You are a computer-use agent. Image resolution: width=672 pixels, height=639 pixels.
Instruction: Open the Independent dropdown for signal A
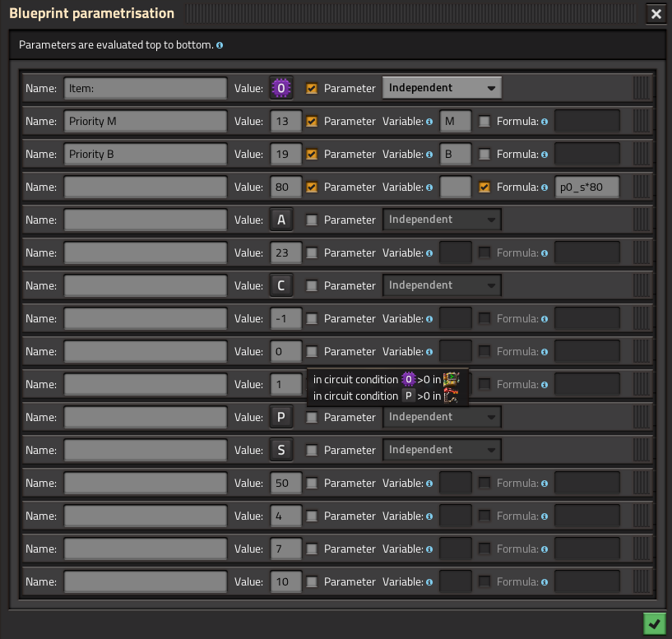pos(442,220)
